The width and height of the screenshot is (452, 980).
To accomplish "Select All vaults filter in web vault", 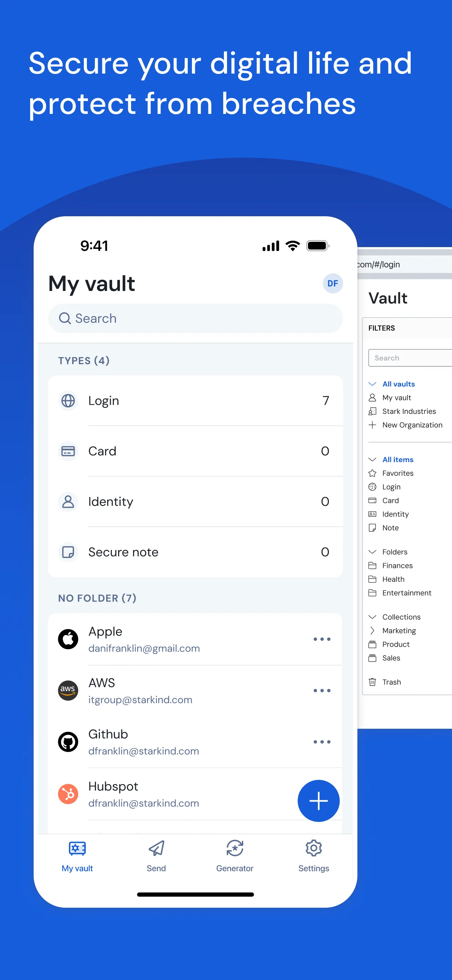I will click(x=398, y=384).
